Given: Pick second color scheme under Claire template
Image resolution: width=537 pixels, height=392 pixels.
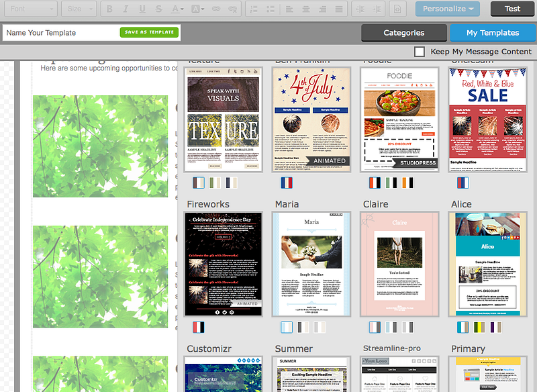Looking at the screenshot, I should pyautogui.click(x=391, y=328).
